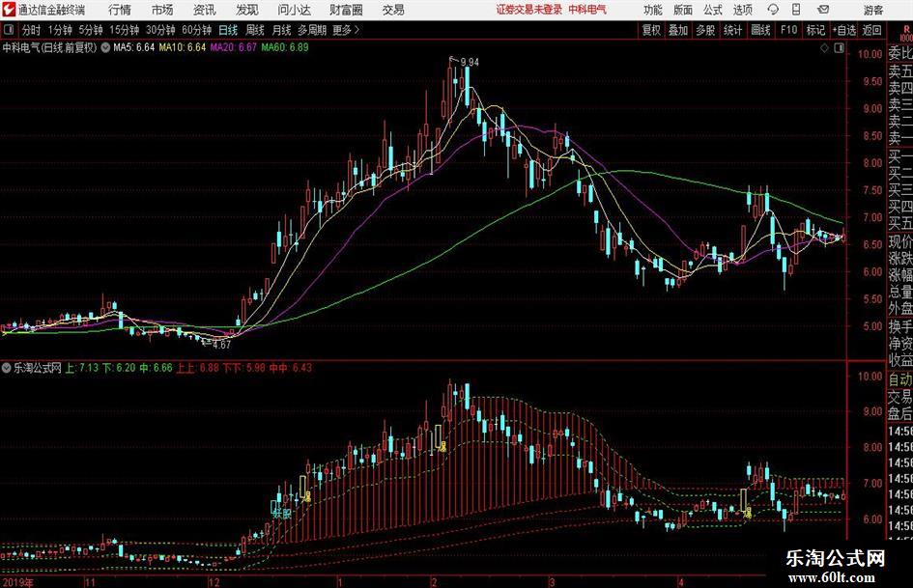
Task: Click the 上上: 6.88 indicator value
Action: [198, 368]
